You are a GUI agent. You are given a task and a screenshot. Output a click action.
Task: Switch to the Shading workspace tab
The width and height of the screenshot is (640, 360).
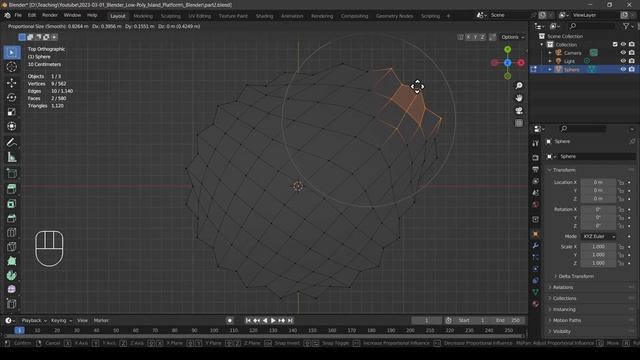click(264, 16)
